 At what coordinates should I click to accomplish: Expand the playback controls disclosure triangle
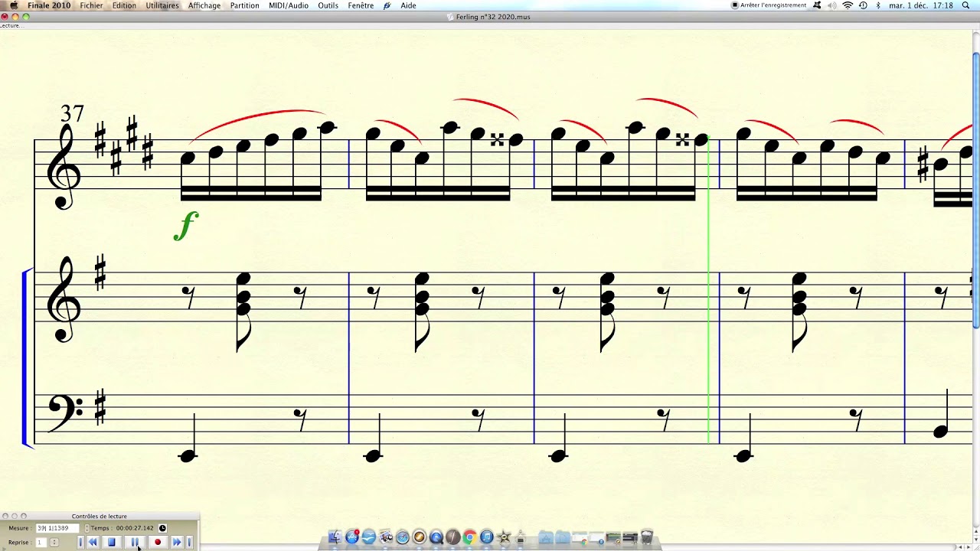tap(4, 549)
